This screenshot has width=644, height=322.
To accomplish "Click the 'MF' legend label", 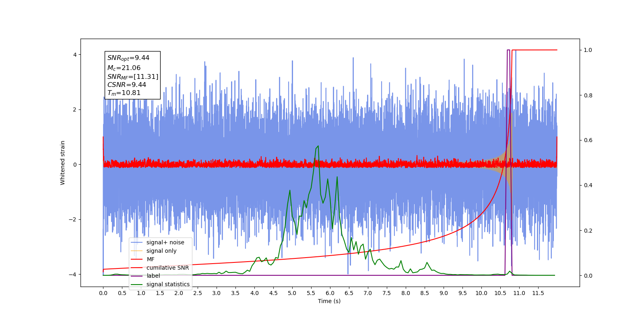I will tap(151, 259).
